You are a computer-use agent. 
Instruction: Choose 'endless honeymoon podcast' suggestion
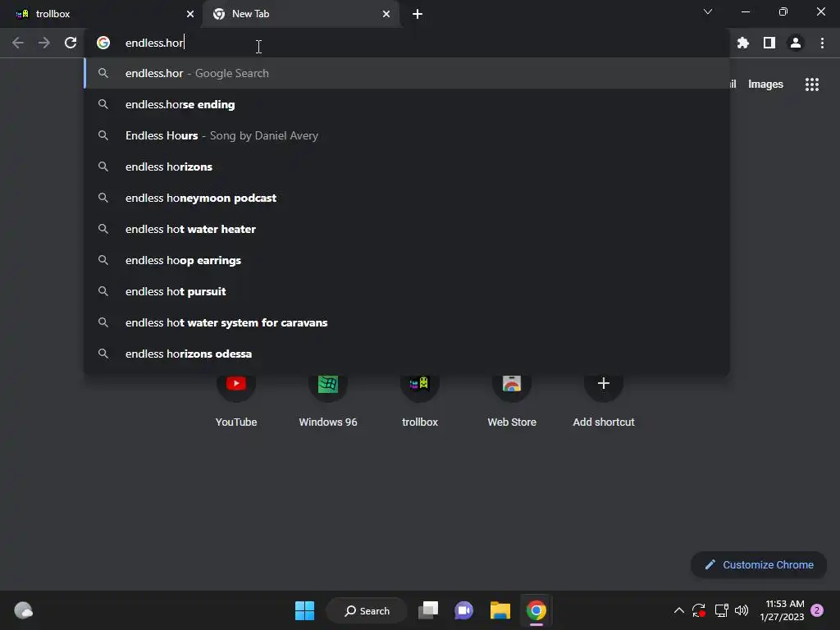(x=407, y=198)
